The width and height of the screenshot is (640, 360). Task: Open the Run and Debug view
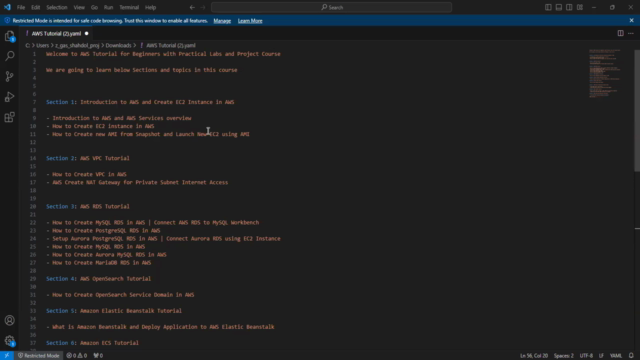point(9,97)
